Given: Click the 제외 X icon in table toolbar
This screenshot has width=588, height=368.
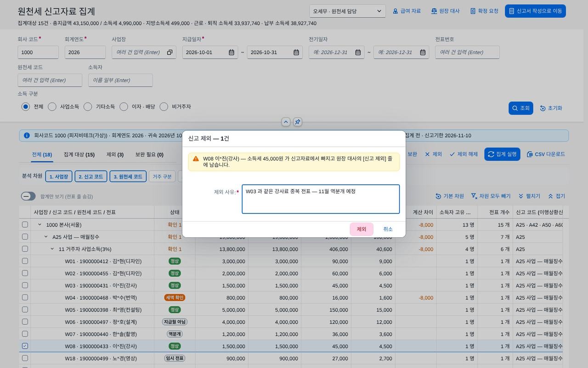Looking at the screenshot, I should pyautogui.click(x=427, y=155).
